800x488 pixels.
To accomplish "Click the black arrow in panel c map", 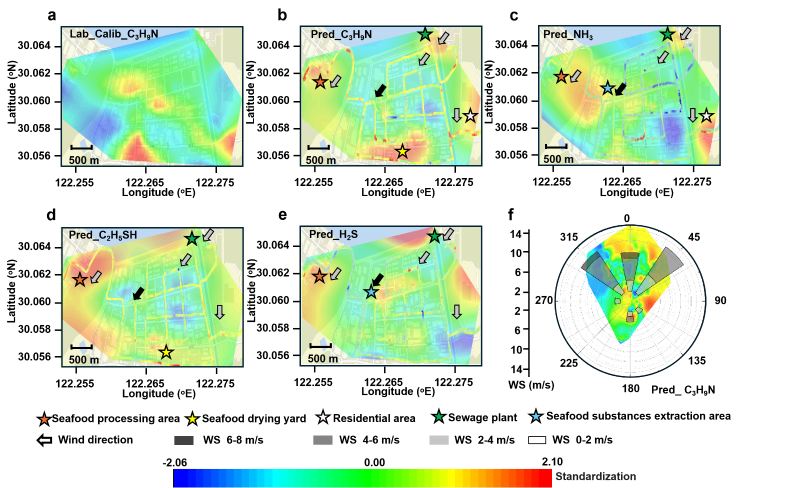I will (x=620, y=89).
